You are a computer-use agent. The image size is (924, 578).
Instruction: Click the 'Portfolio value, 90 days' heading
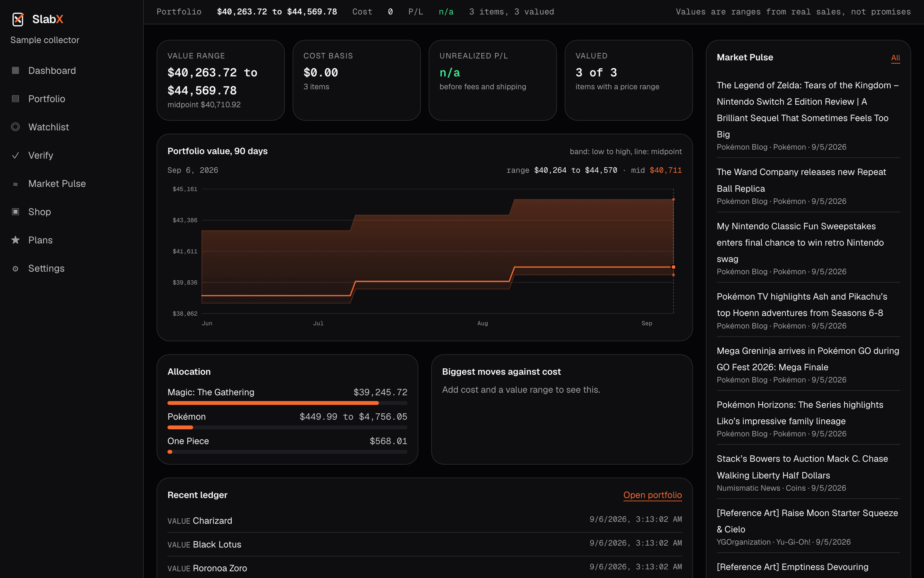[218, 151]
